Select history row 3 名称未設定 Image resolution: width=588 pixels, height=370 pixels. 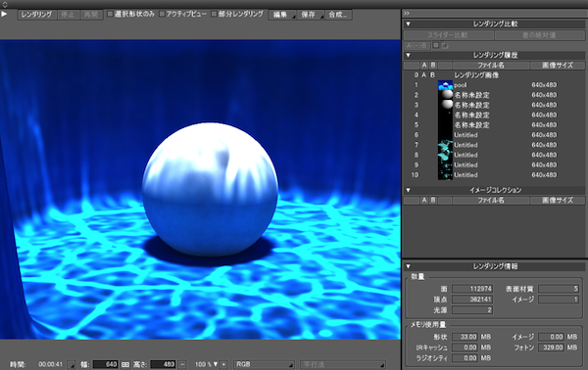[x=494, y=106]
